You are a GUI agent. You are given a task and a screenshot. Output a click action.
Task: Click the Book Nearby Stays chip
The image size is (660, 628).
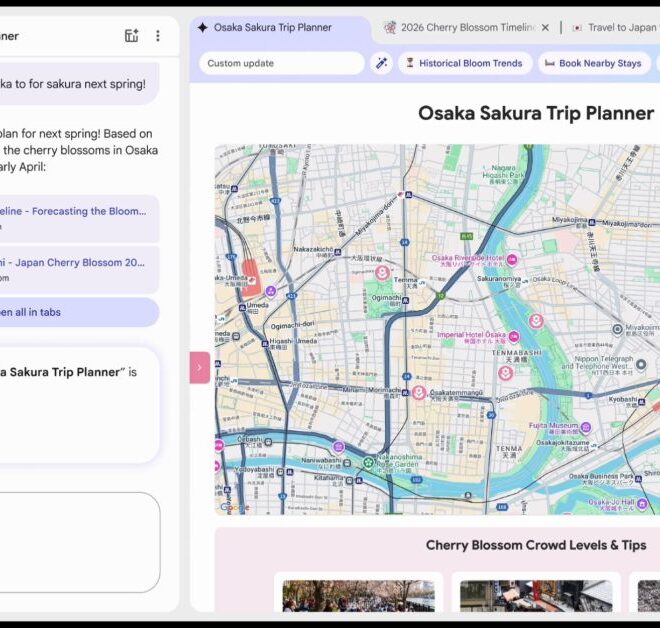(594, 64)
